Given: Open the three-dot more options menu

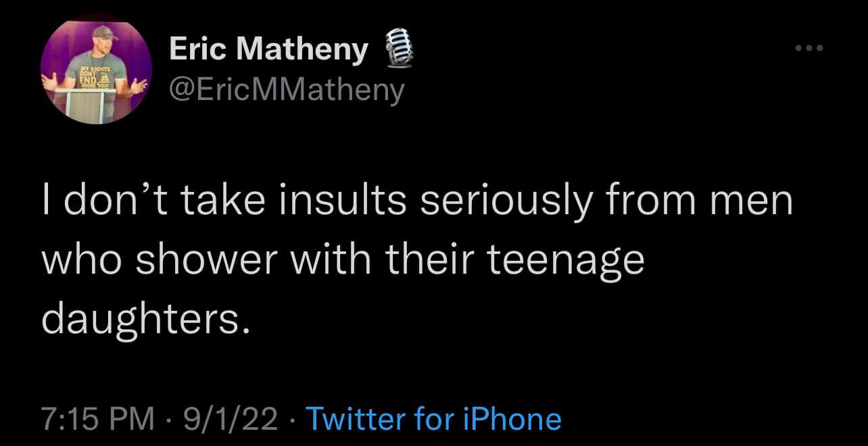Looking at the screenshot, I should click(x=809, y=49).
